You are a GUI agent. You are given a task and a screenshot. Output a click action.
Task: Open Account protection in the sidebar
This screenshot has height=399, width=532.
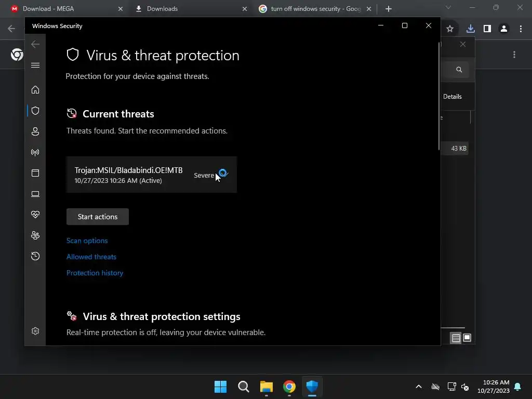[35, 131]
